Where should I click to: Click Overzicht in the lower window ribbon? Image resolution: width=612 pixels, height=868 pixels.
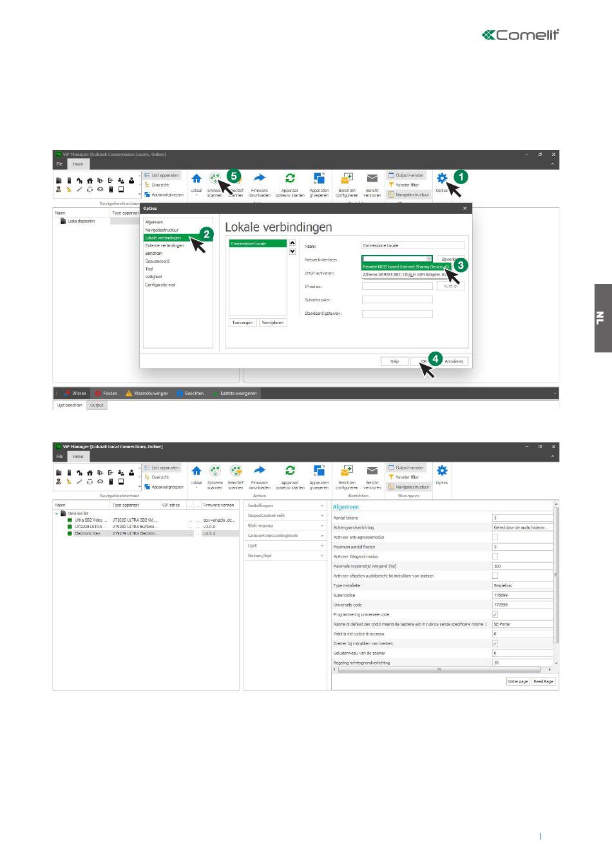point(157,477)
